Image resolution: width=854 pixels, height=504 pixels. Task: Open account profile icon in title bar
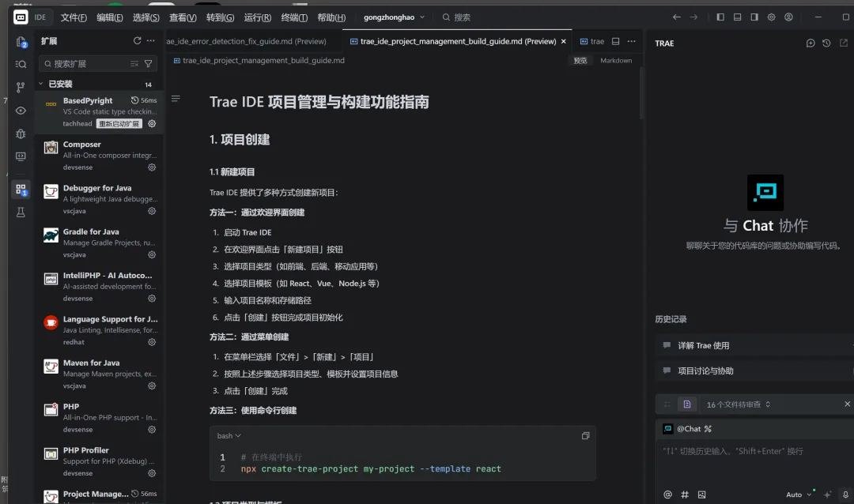point(788,17)
